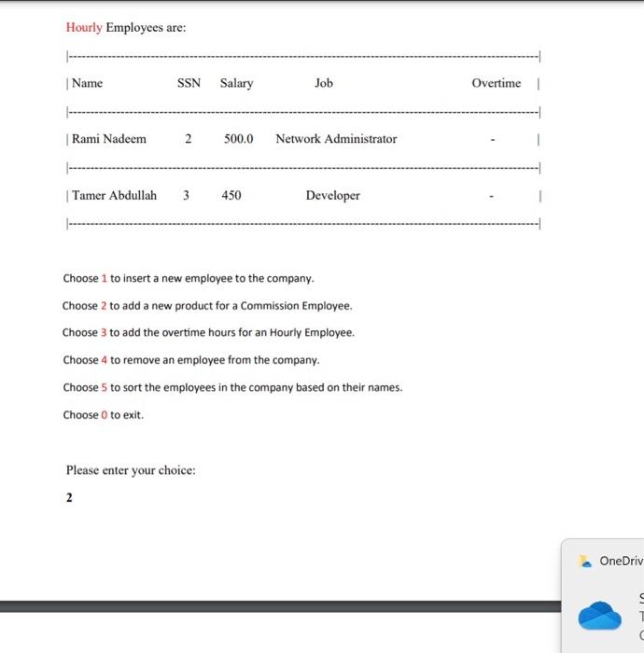The width and height of the screenshot is (644, 653).
Task: Click the salary value '450'
Action: tap(231, 195)
